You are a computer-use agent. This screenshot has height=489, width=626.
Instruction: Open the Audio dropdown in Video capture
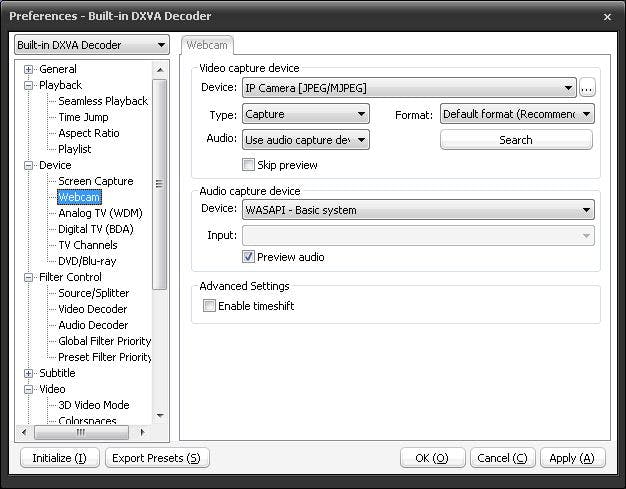306,140
